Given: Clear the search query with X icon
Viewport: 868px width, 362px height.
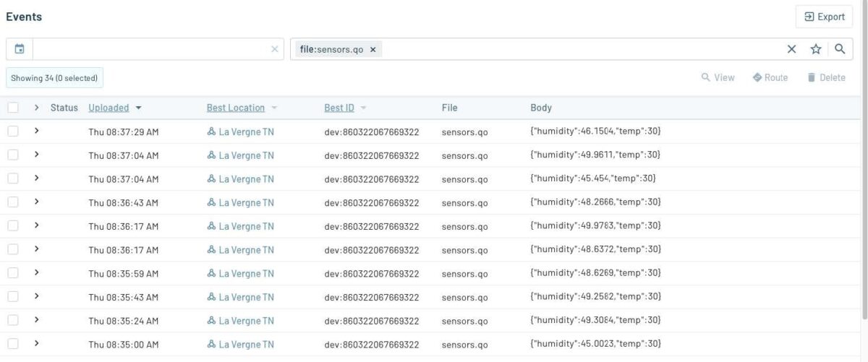Looking at the screenshot, I should pos(791,49).
